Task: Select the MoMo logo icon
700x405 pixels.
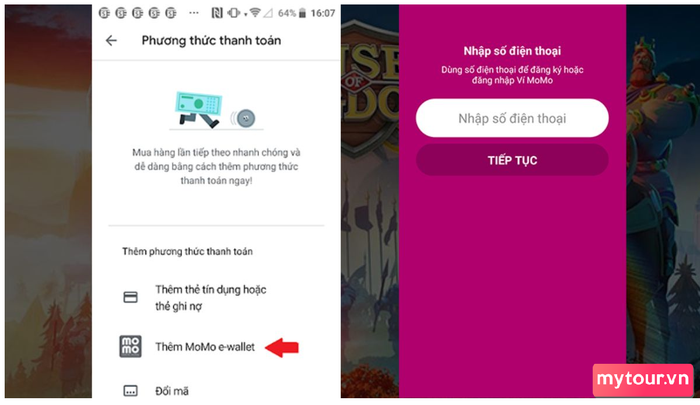Action: (130, 347)
